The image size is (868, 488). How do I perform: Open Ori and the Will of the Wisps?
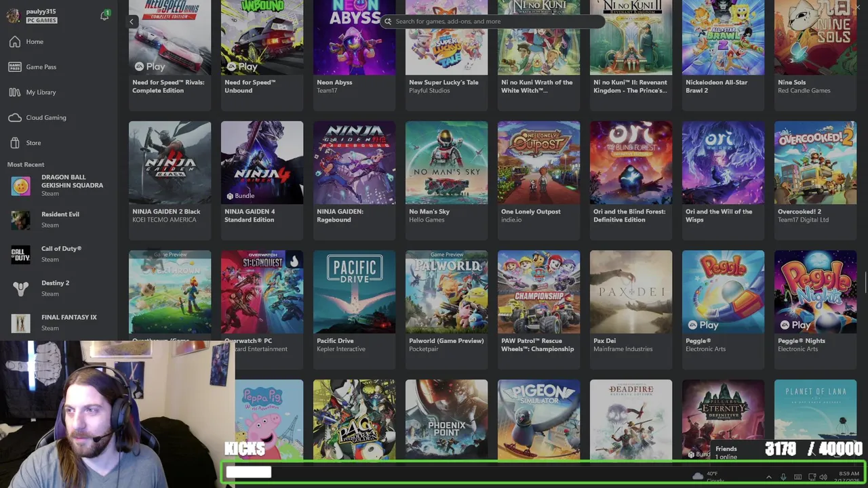tap(723, 180)
